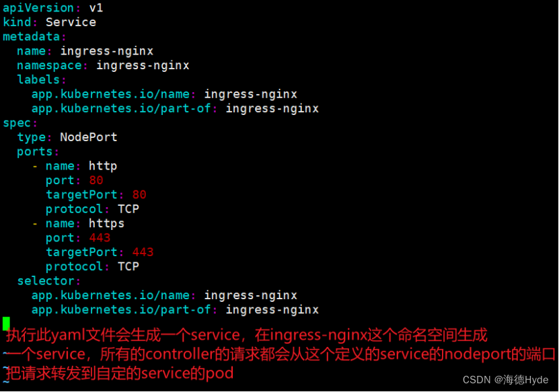Viewport: 559px width, 392px height.
Task: Click the first protocol TCP value
Action: coord(128,209)
